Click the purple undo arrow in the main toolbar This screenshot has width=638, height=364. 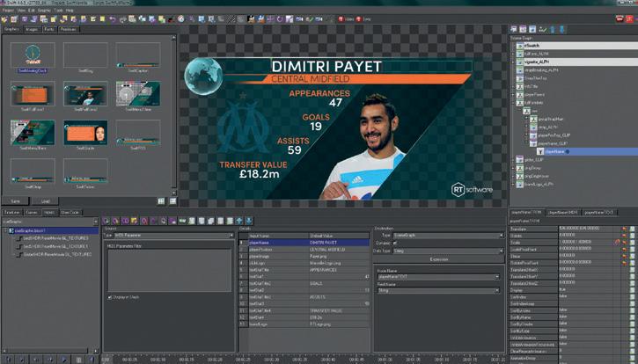pyautogui.click(x=113, y=19)
